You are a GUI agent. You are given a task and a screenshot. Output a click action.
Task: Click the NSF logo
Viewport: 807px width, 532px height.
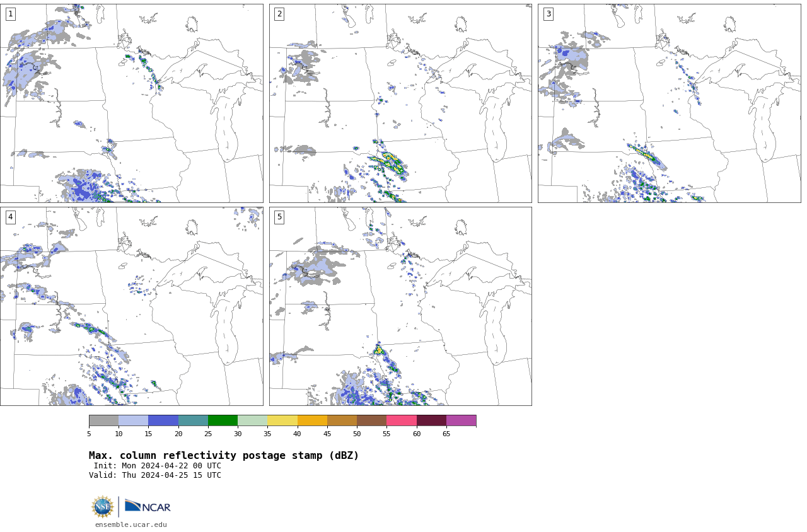[103, 507]
